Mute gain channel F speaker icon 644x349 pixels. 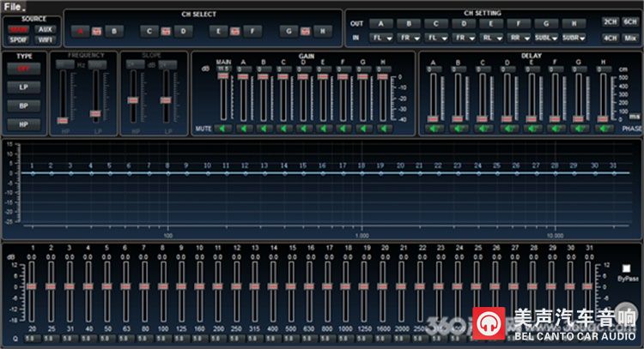point(343,129)
